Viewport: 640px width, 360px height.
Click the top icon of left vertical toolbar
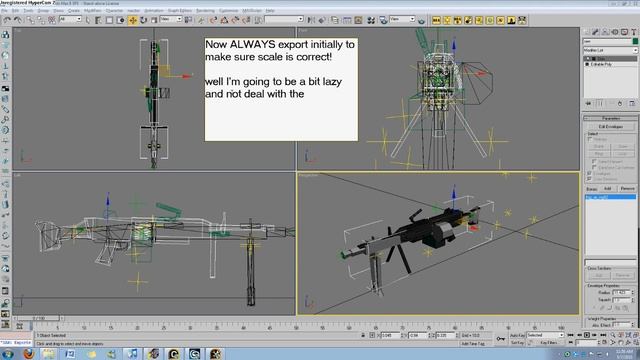coord(5,35)
